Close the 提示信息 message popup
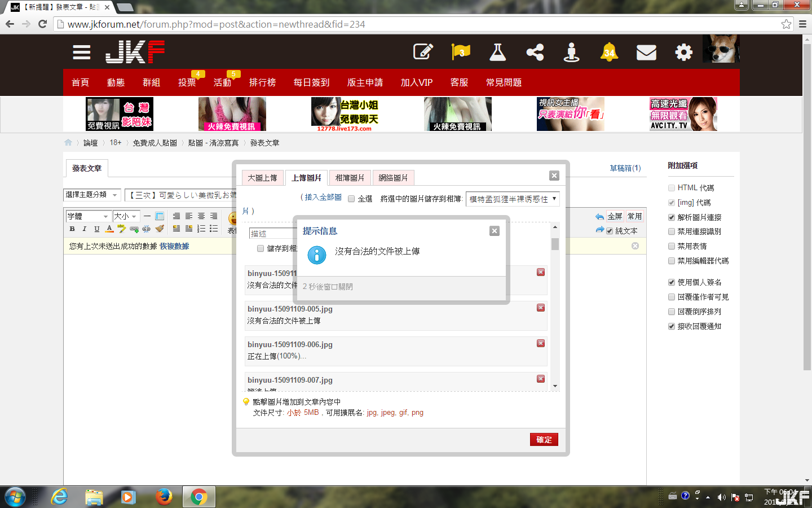The image size is (812, 508). coord(495,231)
